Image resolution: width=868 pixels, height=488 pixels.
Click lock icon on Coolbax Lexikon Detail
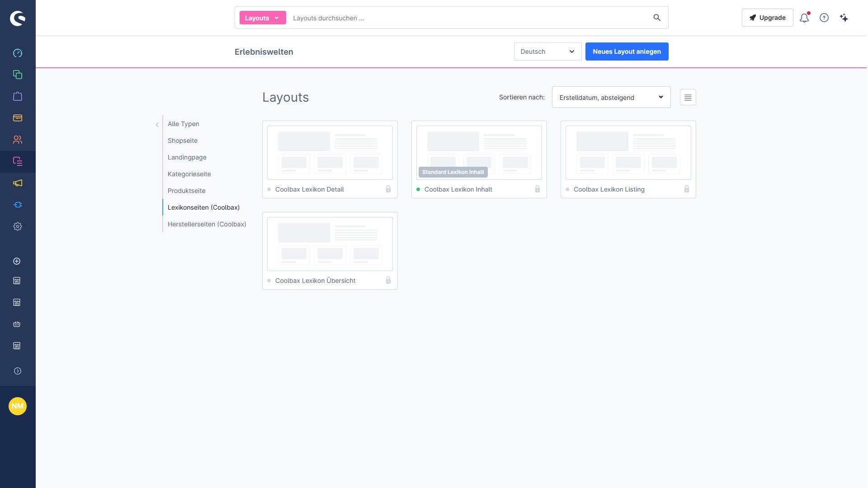pos(388,189)
